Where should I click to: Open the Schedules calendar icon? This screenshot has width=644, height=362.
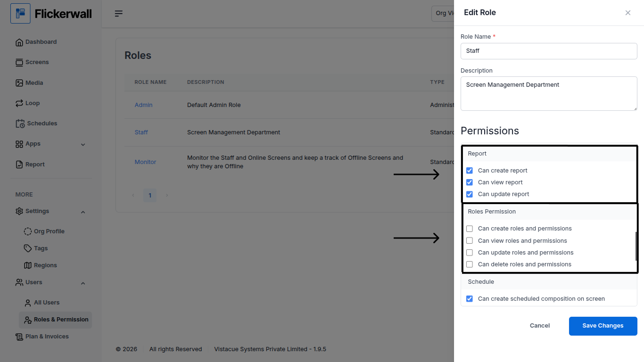20,123
